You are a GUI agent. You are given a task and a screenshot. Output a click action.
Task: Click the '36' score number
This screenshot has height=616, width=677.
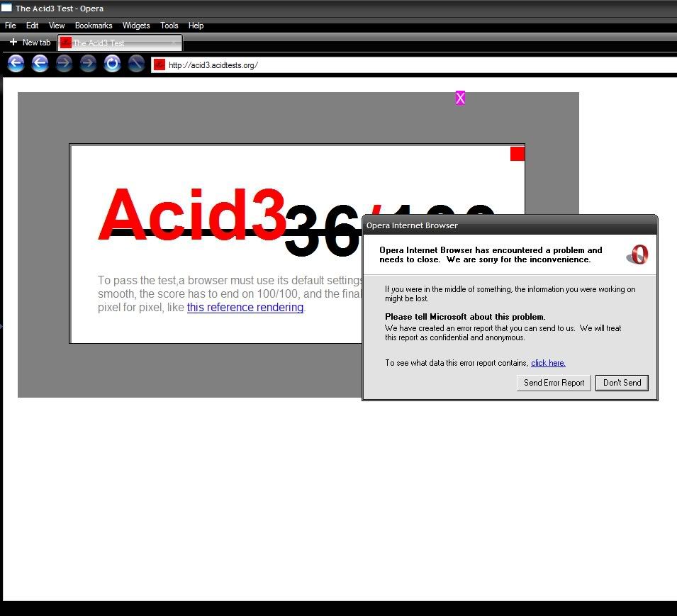(322, 231)
